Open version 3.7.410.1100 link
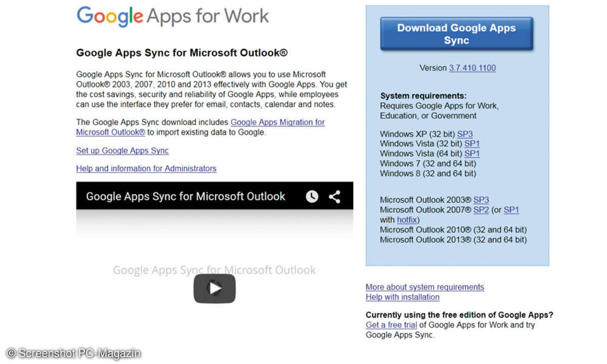 [x=472, y=68]
